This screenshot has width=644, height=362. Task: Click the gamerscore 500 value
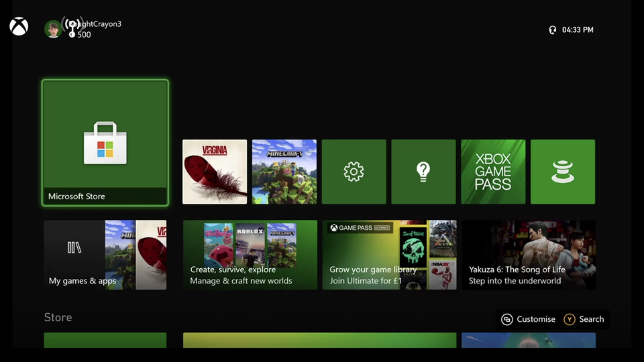(x=85, y=35)
